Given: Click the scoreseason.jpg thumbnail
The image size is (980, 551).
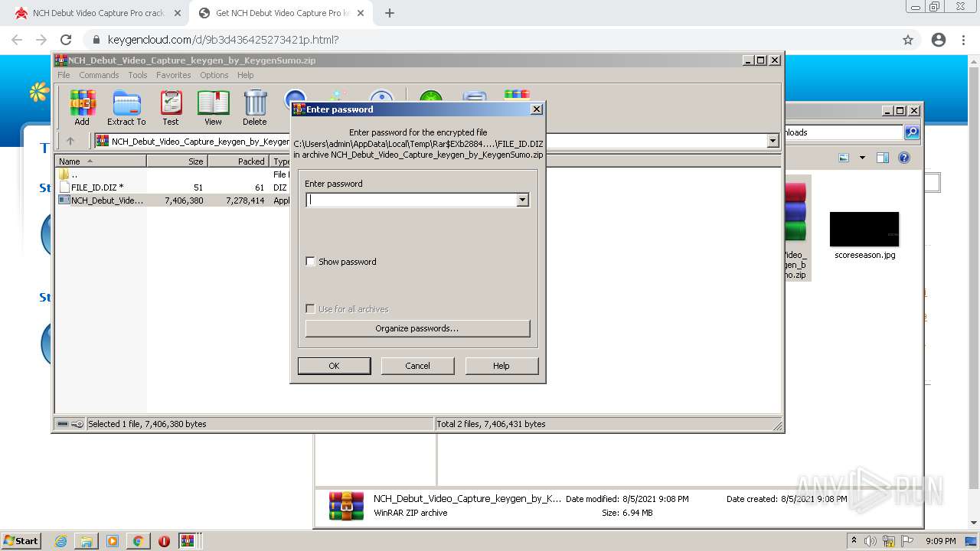Looking at the screenshot, I should click(x=864, y=230).
